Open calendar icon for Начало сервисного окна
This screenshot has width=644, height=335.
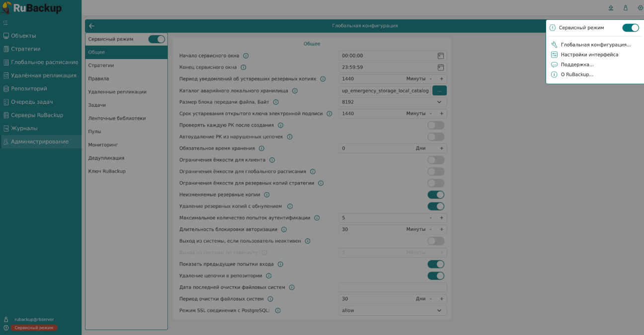(x=440, y=56)
